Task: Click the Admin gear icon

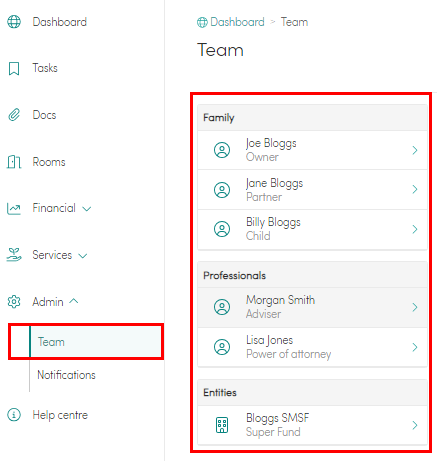Action: 14,302
